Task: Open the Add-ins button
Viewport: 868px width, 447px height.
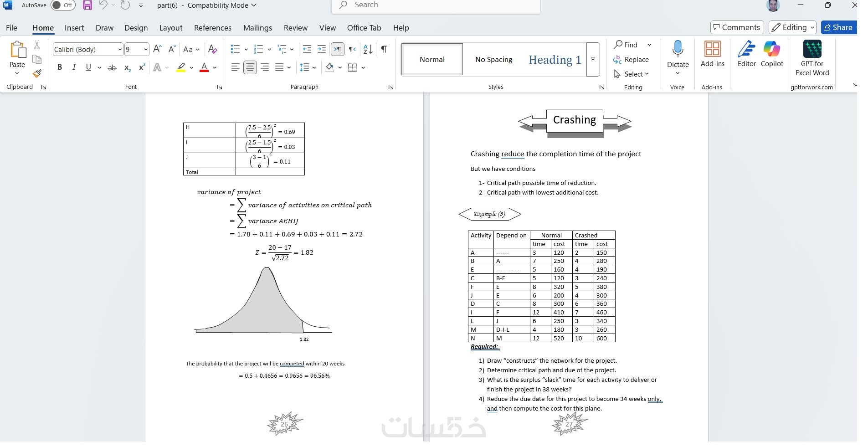Action: 713,54
